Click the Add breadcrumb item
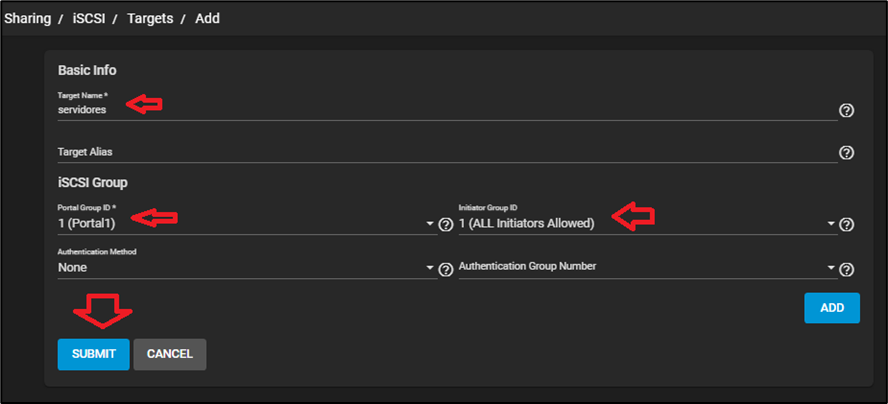 [207, 18]
